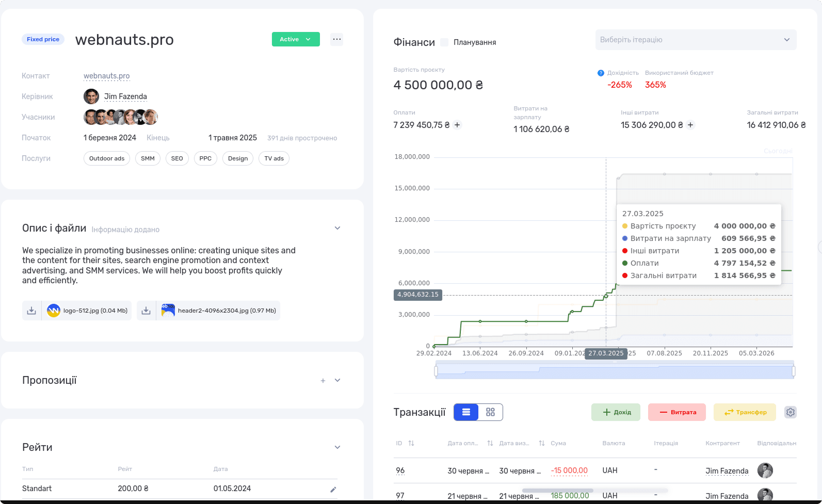Sort transactions by ID column

(411, 443)
